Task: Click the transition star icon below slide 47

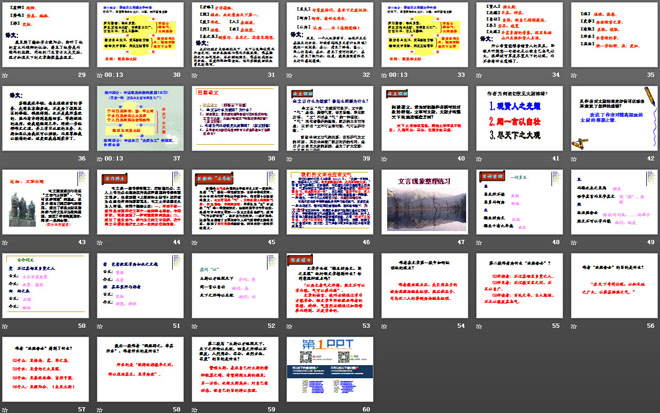Action: tap(381, 242)
